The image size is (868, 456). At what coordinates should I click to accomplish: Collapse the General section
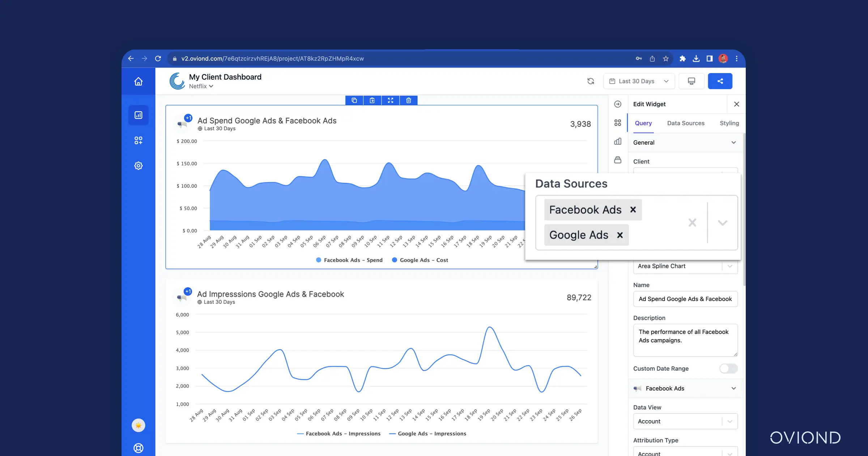[x=685, y=143]
